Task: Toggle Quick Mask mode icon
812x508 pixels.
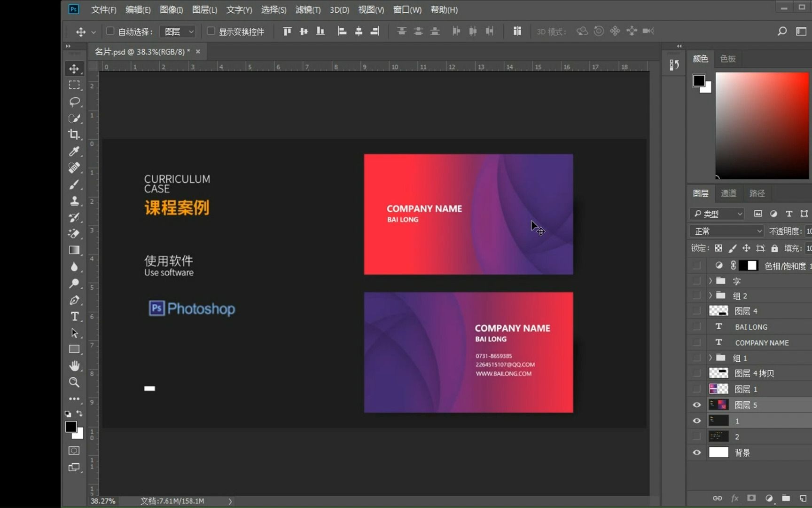Action: click(x=74, y=451)
